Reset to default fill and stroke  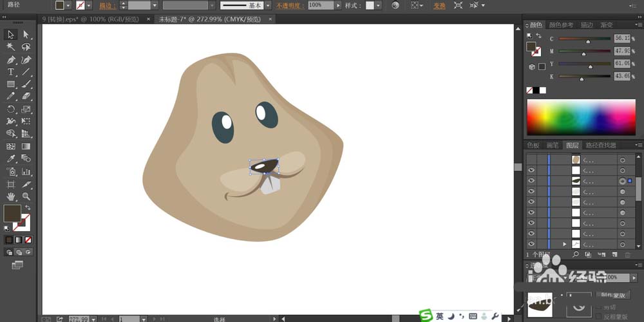point(7,229)
